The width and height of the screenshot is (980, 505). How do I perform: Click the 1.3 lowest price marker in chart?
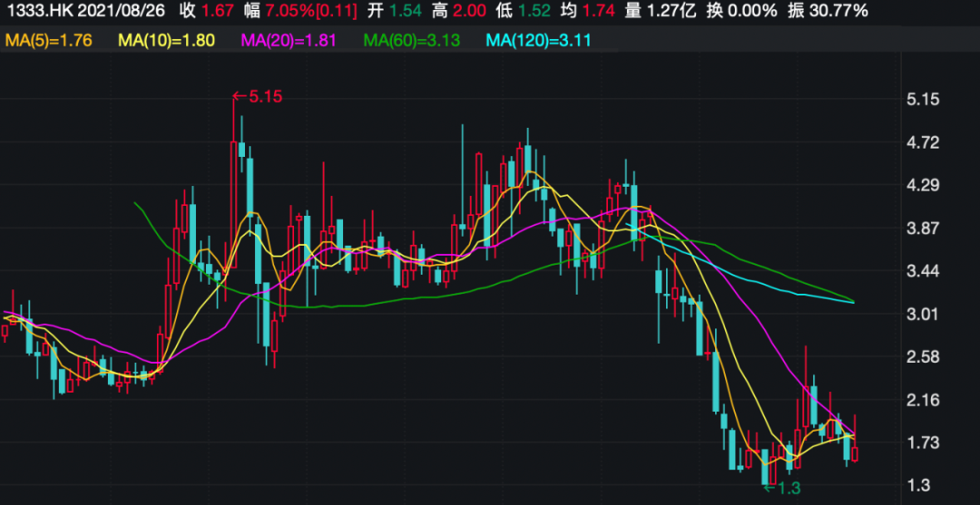782,489
